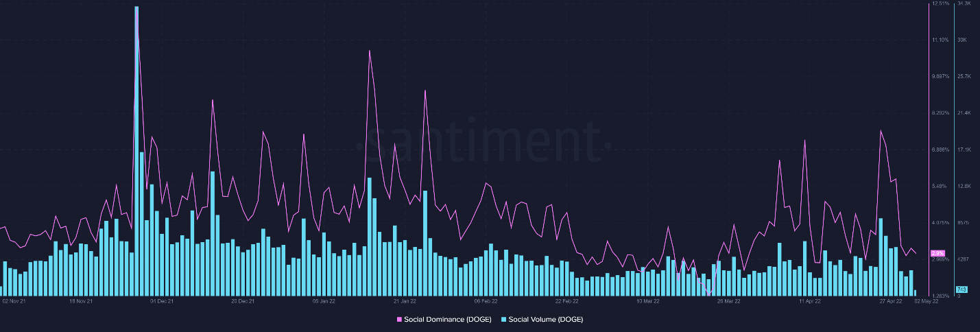Toggle the Social Dominance (DOGE) legend label
Viewport: 980px width, 332px height.
pyautogui.click(x=447, y=320)
